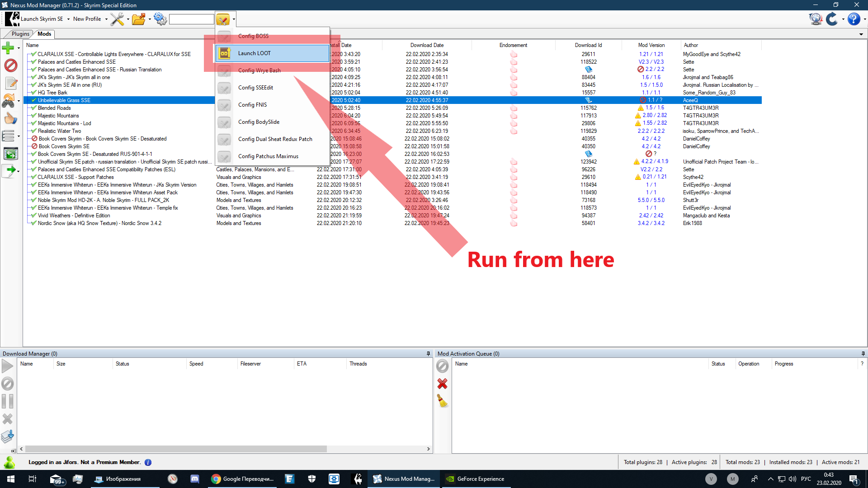Click the blue crescent refresh icon

(x=832, y=19)
